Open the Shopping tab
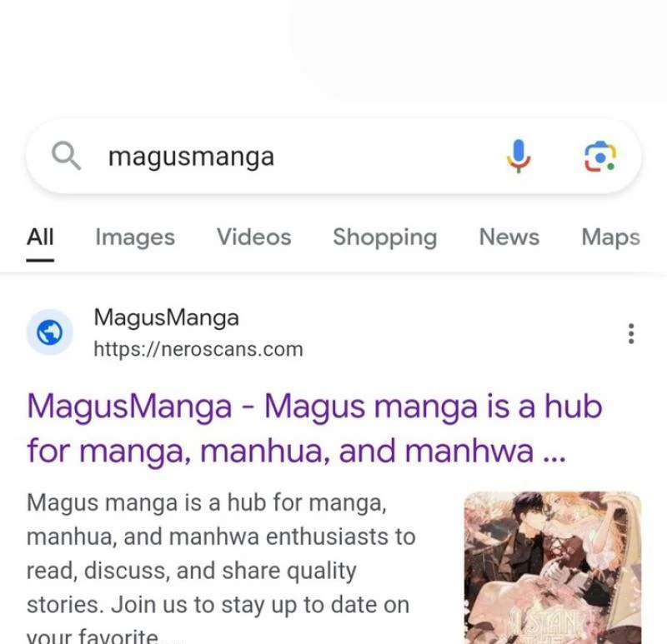 385,237
